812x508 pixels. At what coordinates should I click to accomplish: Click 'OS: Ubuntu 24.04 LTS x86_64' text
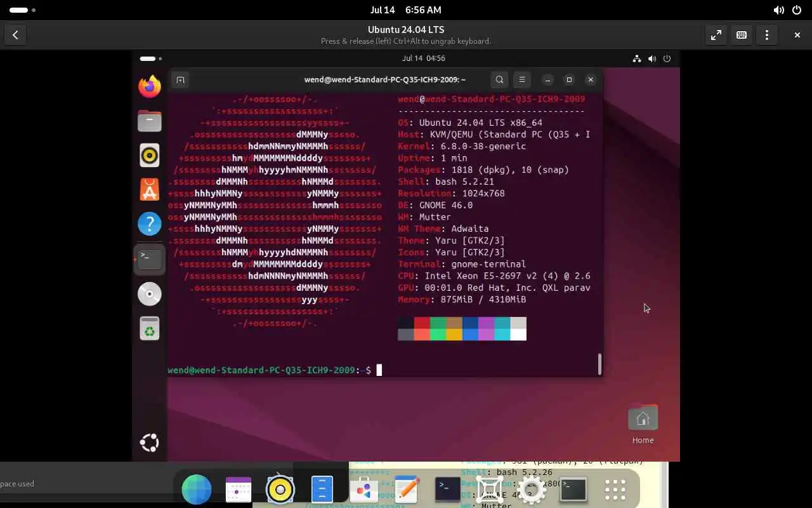pyautogui.click(x=470, y=123)
